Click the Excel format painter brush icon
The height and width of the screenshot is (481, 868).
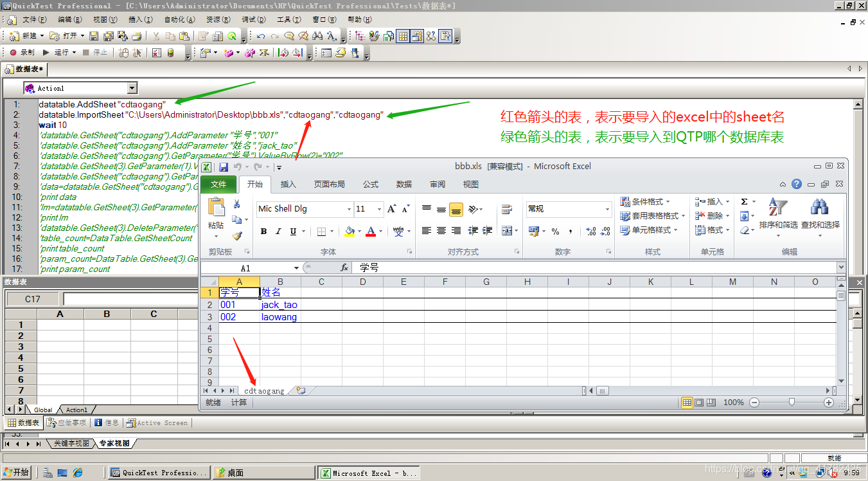(x=237, y=235)
